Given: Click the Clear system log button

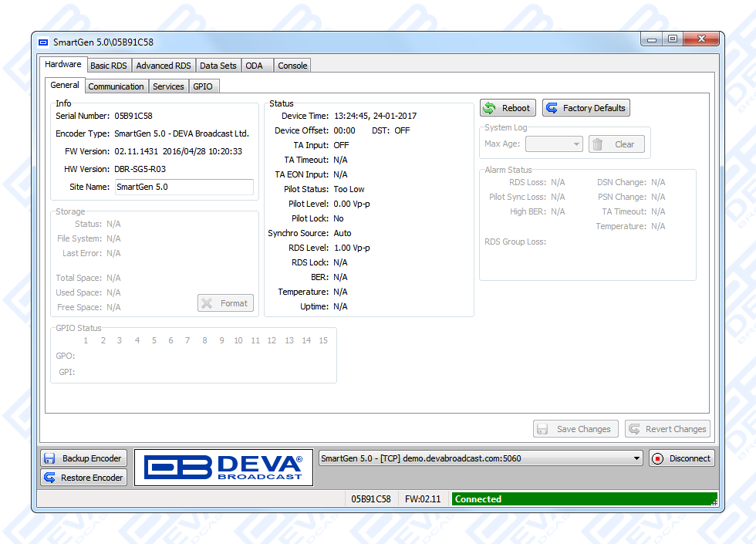Looking at the screenshot, I should click(x=616, y=144).
